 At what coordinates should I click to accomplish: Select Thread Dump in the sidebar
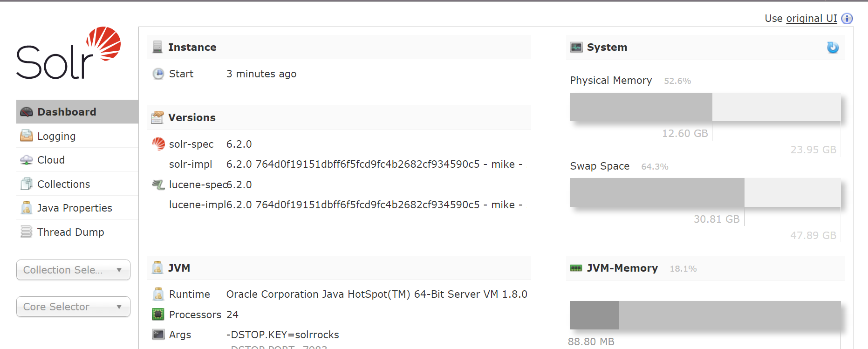(70, 232)
